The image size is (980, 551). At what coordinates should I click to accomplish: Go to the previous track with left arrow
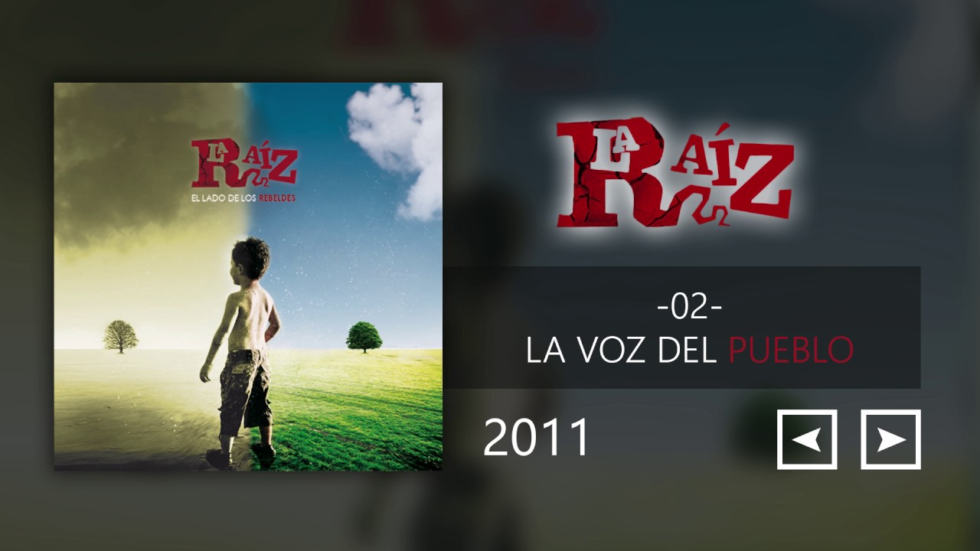tap(807, 439)
